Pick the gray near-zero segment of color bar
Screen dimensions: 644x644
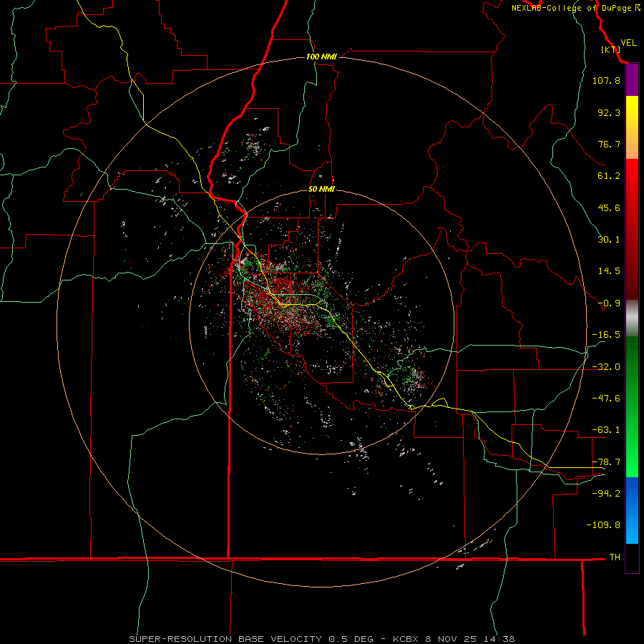point(632,318)
